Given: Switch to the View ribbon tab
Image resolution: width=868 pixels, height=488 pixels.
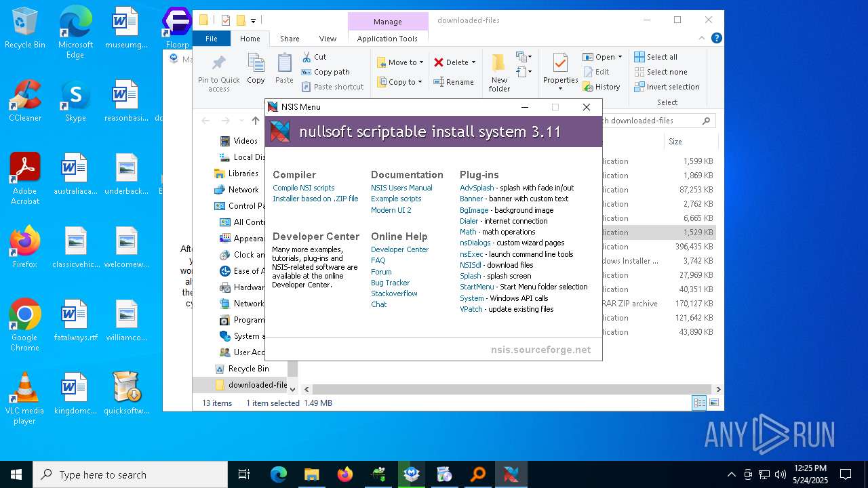Looking at the screenshot, I should (x=328, y=39).
